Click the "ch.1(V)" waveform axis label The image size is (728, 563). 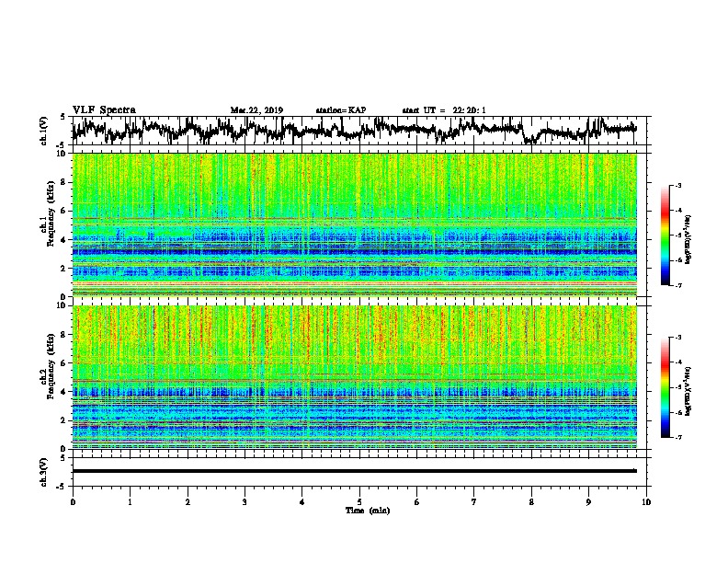(x=44, y=131)
